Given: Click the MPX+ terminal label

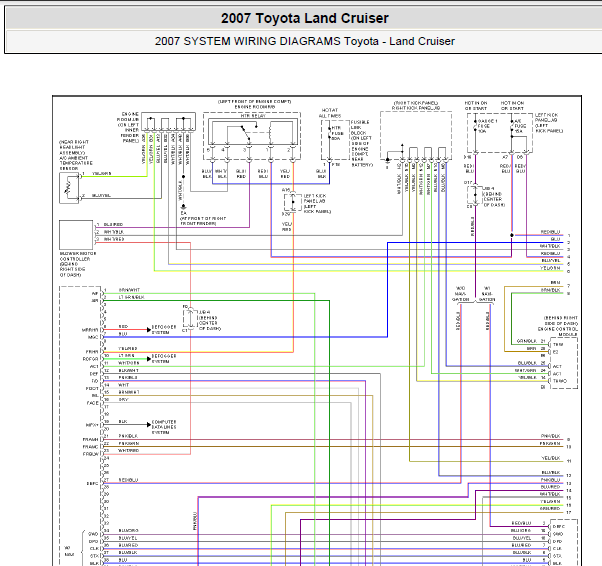Looking at the screenshot, I should coord(92,425).
